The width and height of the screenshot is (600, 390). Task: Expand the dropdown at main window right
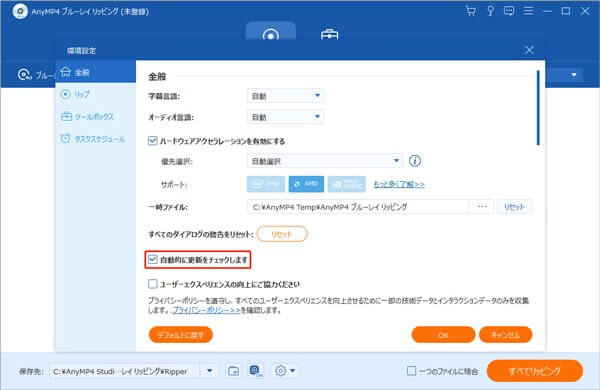(x=574, y=75)
